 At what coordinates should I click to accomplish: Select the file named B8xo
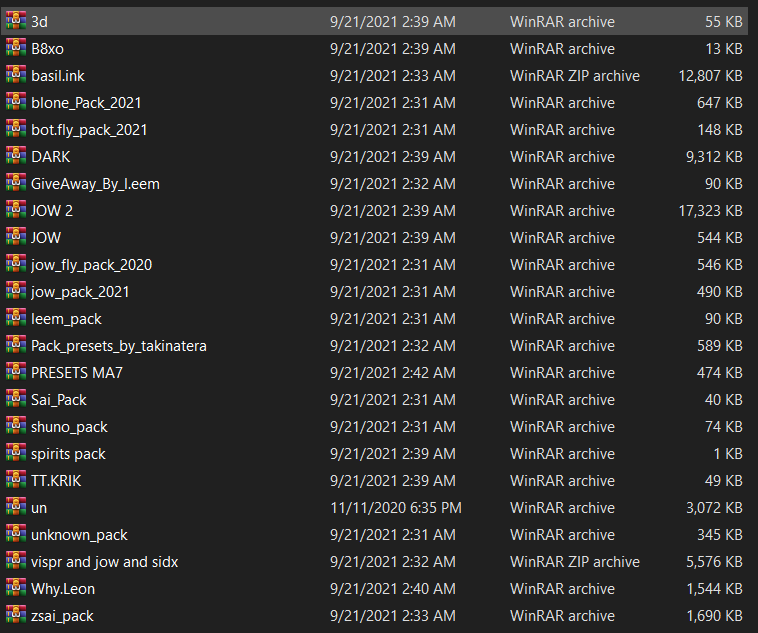(x=47, y=49)
